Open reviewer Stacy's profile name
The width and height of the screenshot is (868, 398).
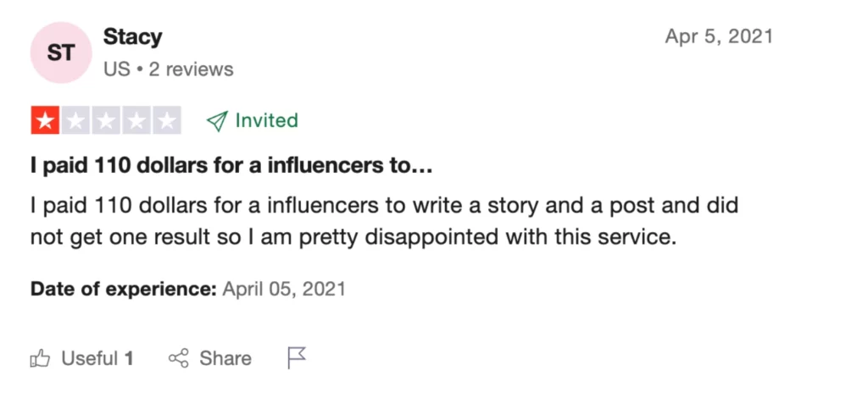pyautogui.click(x=132, y=37)
